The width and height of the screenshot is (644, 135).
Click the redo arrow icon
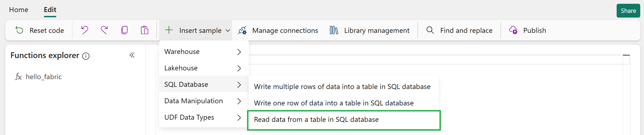[x=104, y=30]
